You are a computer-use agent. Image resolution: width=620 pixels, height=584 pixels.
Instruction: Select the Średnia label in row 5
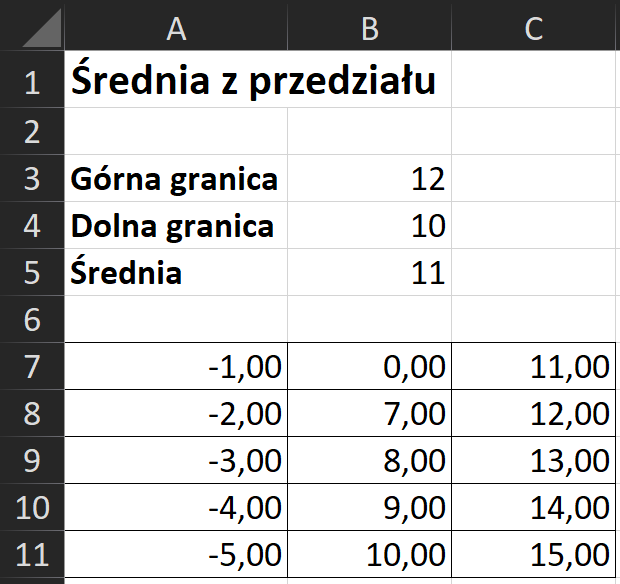tap(176, 272)
